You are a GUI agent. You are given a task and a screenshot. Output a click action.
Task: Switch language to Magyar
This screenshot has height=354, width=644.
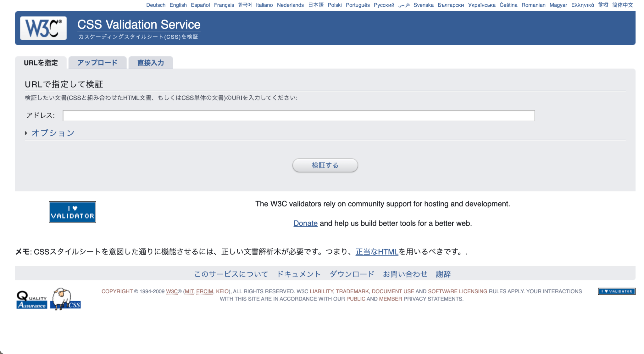click(558, 5)
